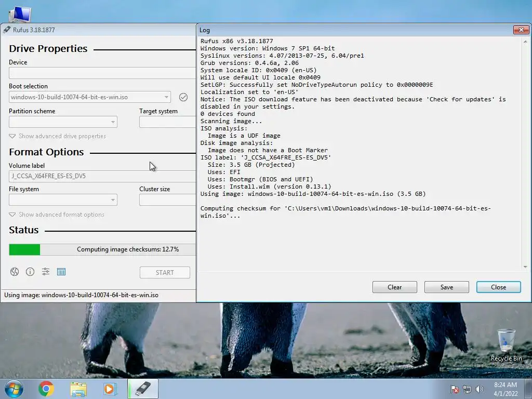The image size is (532, 399).
Task: Click the 'Computing checksum for' log line
Action: click(x=345, y=212)
